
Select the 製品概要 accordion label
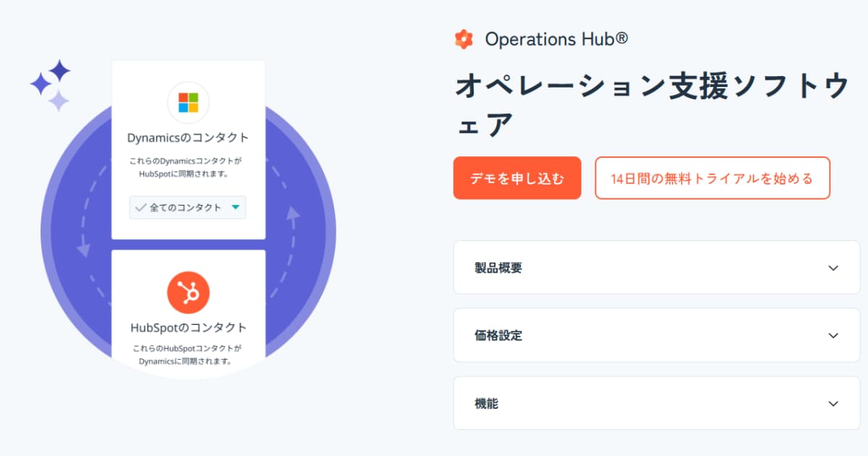pyautogui.click(x=498, y=268)
